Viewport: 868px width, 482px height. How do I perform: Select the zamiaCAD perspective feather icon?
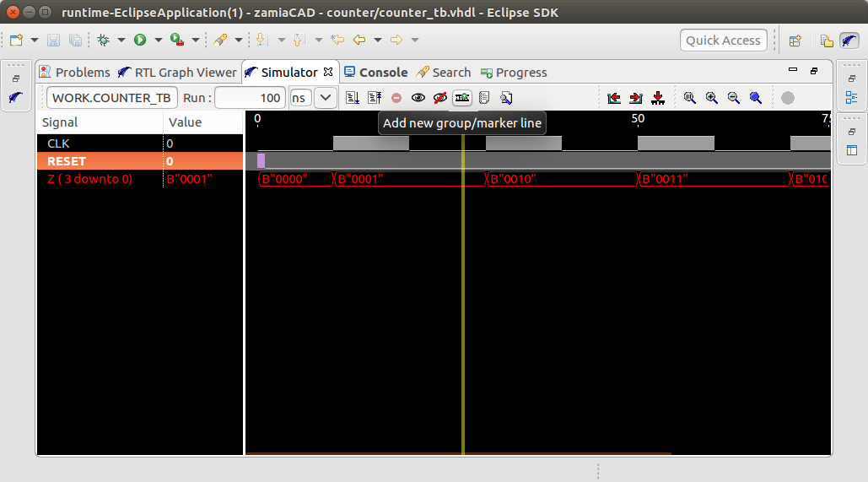[x=849, y=41]
